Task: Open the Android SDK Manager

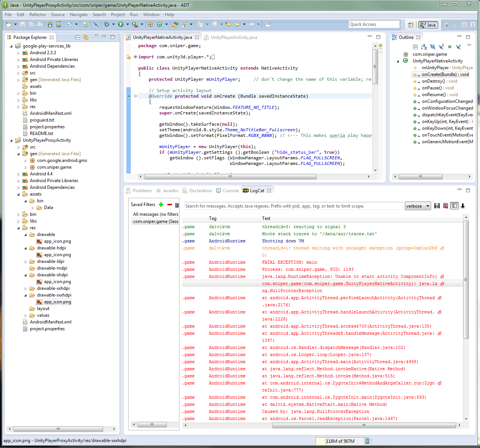Action: coord(50,24)
